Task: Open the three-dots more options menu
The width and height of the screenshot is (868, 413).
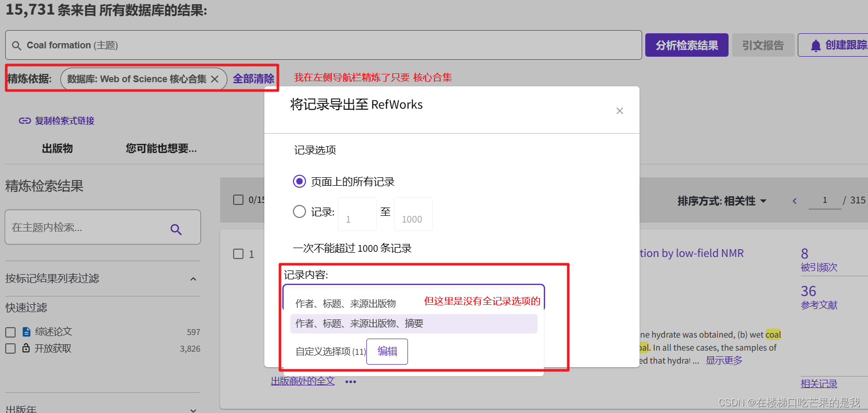Action: 351,382
